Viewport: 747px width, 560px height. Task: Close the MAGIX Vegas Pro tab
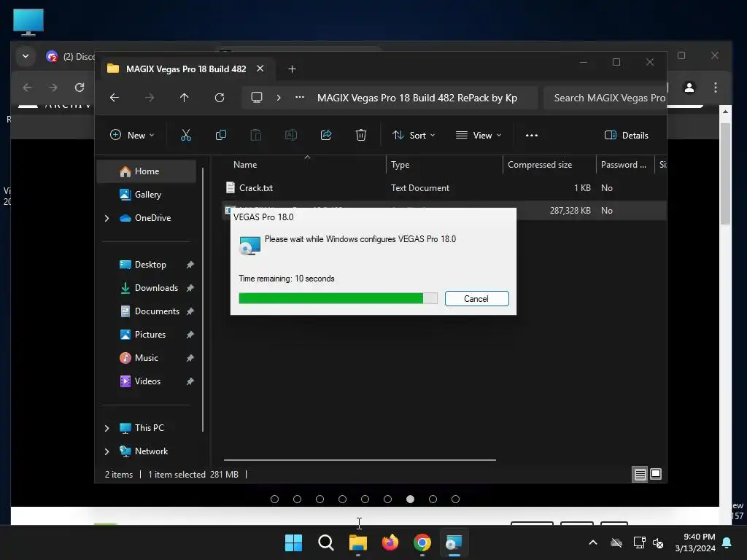(x=260, y=69)
